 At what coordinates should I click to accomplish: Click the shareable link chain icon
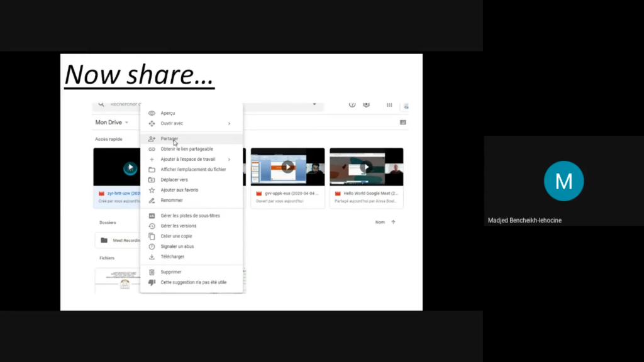pyautogui.click(x=152, y=149)
